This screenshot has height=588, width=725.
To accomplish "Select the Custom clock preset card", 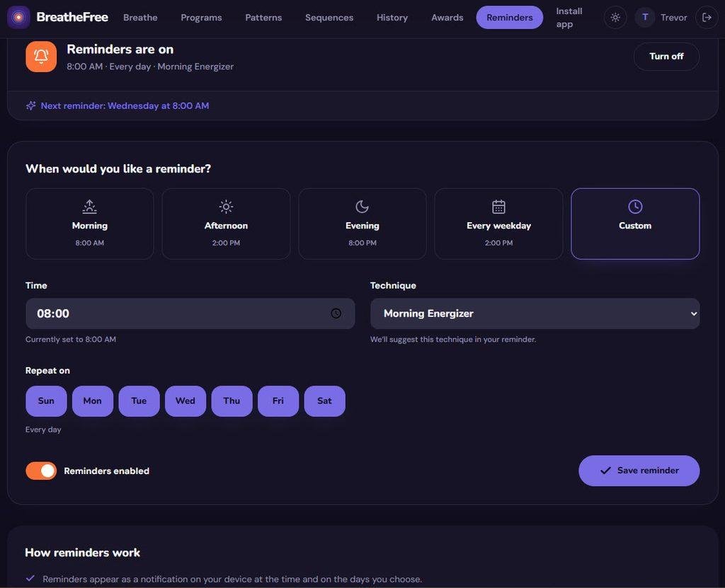I will click(x=635, y=224).
